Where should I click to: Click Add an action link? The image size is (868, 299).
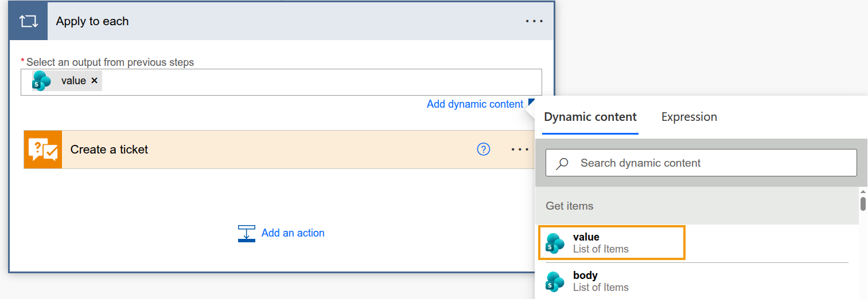(x=293, y=233)
